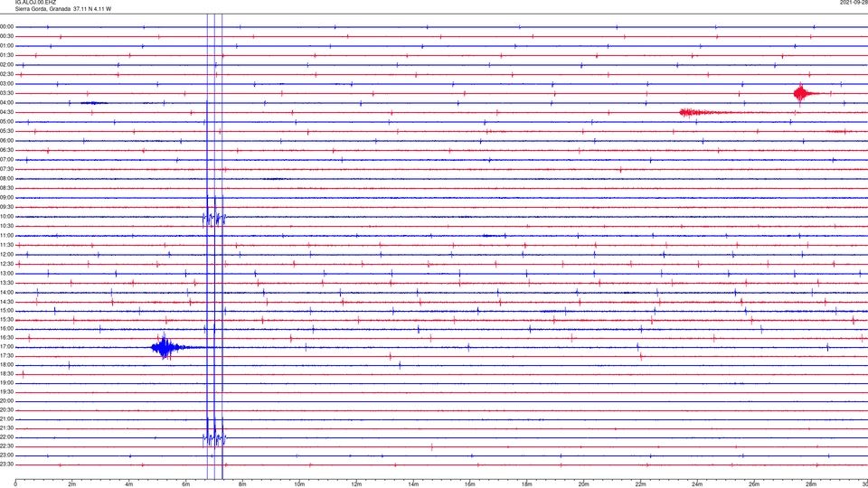Select the 04:30 trace label
Viewport: 868px width, 488px height.
pyautogui.click(x=7, y=112)
